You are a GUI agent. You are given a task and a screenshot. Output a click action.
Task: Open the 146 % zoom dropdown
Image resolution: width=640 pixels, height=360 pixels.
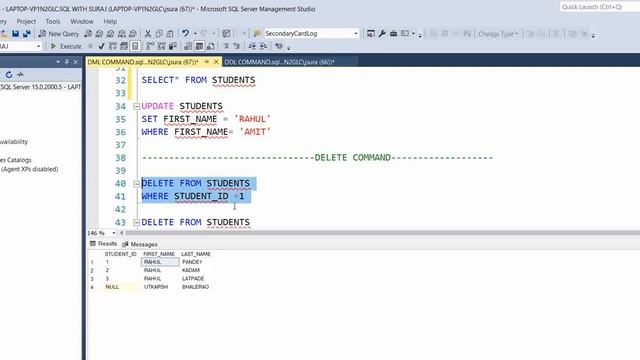pos(113,233)
